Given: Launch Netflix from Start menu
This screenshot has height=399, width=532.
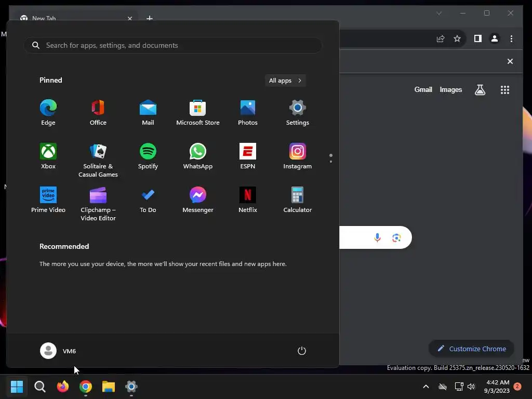Looking at the screenshot, I should [x=248, y=200].
